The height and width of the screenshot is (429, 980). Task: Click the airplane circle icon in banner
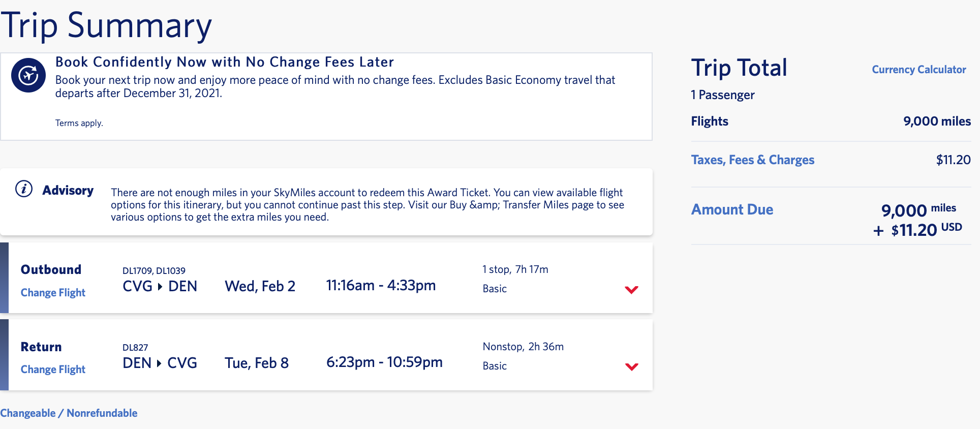tap(28, 75)
